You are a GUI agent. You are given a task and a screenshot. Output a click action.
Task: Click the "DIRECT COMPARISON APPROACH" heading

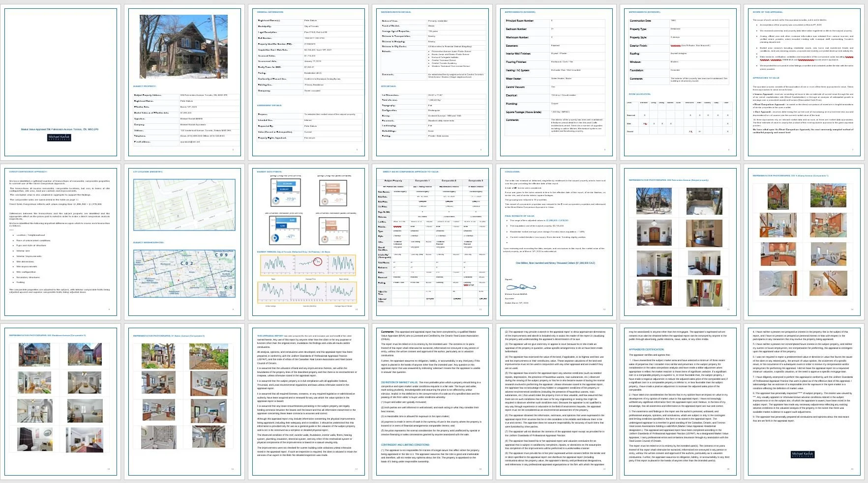click(x=28, y=172)
